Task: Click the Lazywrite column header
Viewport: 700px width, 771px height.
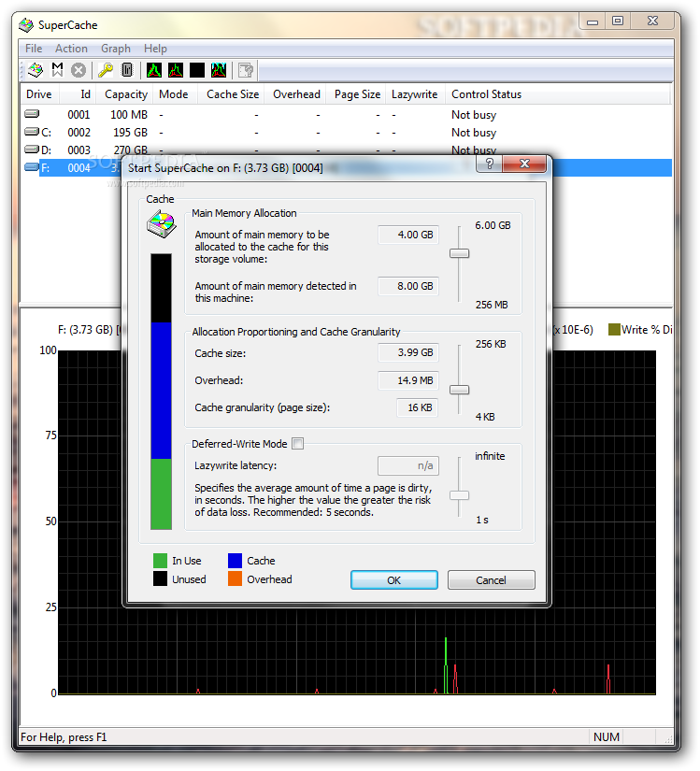Action: [415, 94]
